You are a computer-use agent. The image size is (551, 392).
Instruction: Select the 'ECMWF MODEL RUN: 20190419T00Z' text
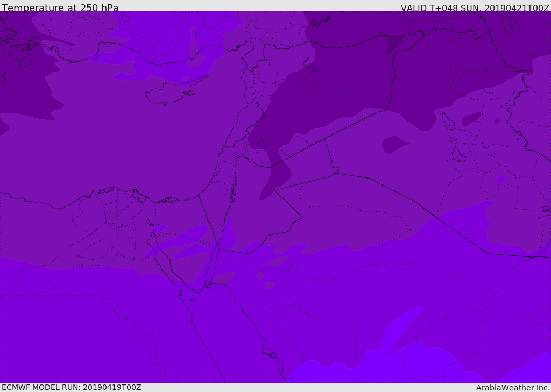coord(72,387)
